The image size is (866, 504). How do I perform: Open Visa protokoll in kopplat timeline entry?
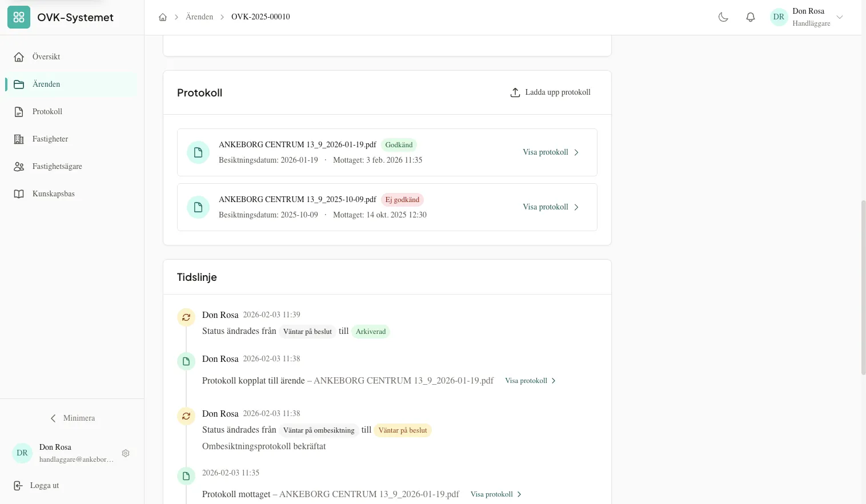click(530, 381)
